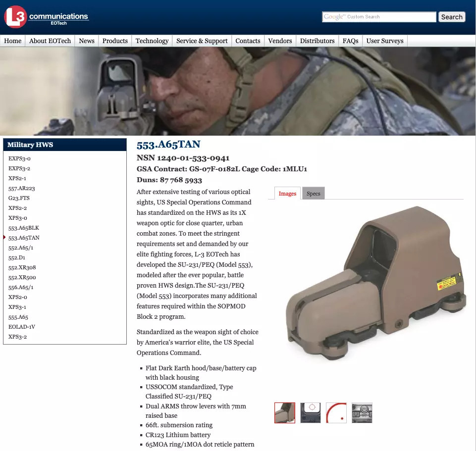Screen dimensions: 476x451
Task: Open the About EOTech page
Action: click(50, 41)
